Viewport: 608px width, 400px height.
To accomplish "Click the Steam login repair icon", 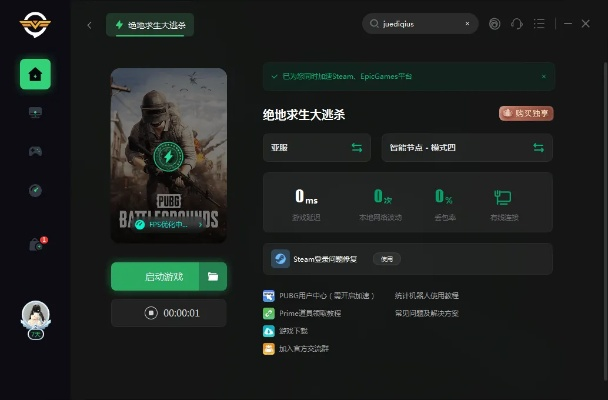I will point(281,259).
